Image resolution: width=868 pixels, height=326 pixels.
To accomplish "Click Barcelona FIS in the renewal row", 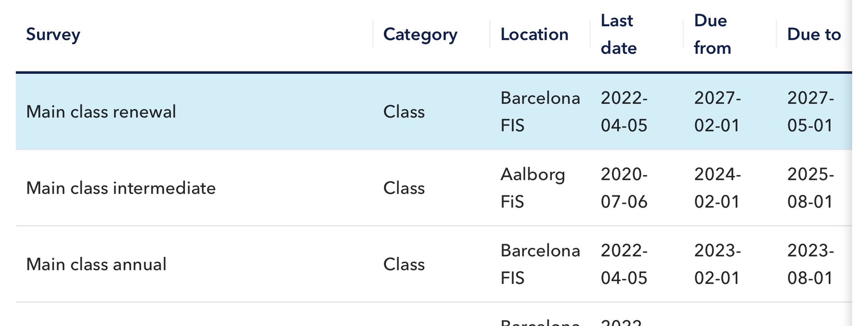I will tap(540, 112).
